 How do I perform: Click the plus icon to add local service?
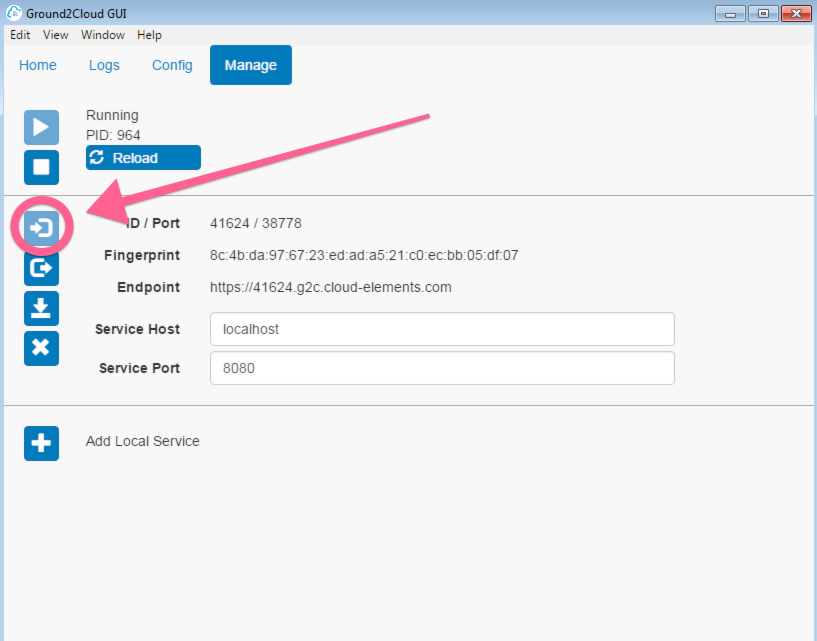(41, 443)
